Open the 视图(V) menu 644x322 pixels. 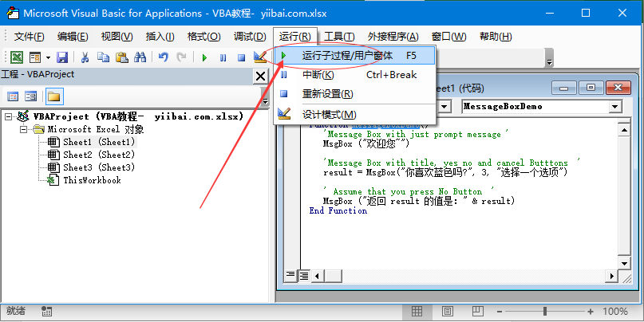pos(117,37)
